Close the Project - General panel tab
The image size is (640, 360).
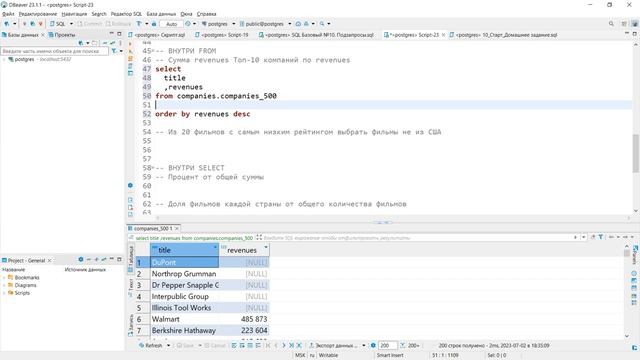tap(50, 260)
